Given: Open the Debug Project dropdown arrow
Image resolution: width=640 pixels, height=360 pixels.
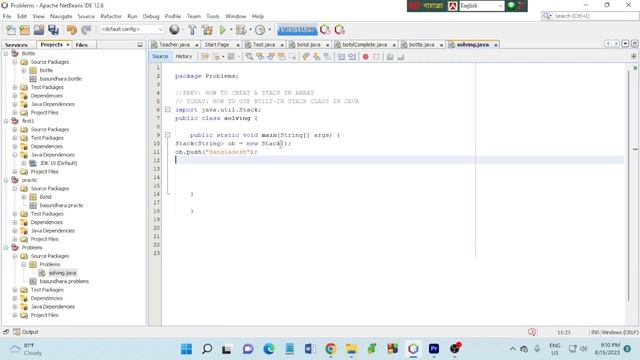Looking at the screenshot, I should coord(250,30).
